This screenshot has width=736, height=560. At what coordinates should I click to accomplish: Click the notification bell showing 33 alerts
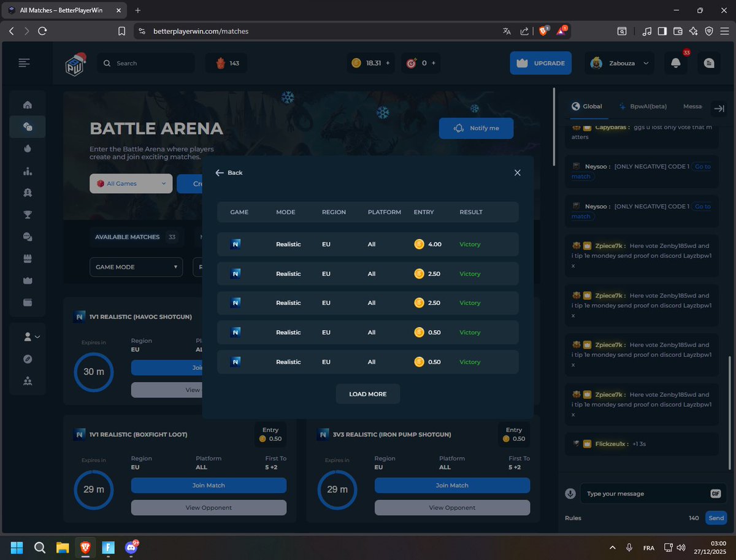tap(675, 63)
